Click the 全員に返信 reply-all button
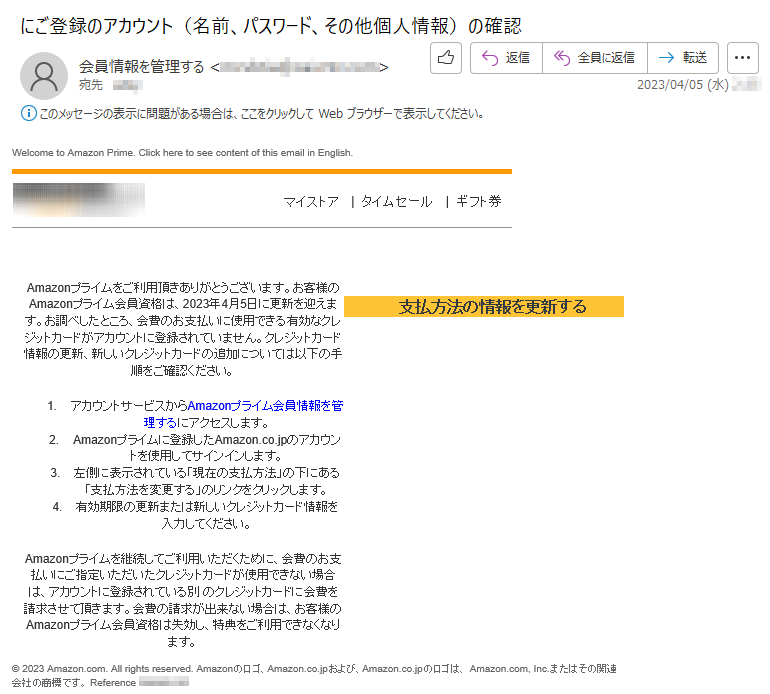770x694 pixels. (595, 58)
